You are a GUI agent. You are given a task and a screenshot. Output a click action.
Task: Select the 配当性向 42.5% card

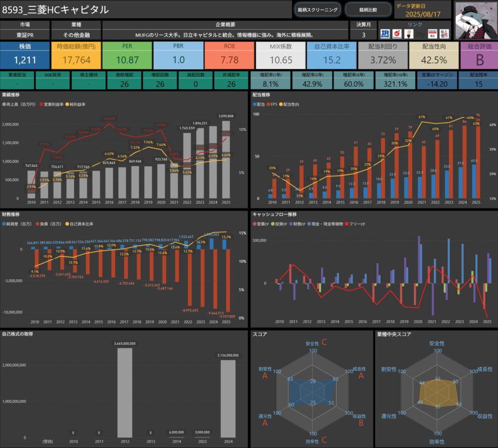(434, 55)
